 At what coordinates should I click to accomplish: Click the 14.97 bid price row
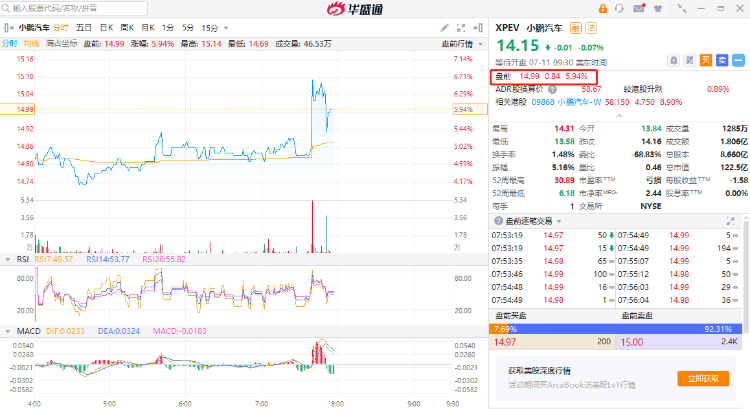[x=552, y=342]
